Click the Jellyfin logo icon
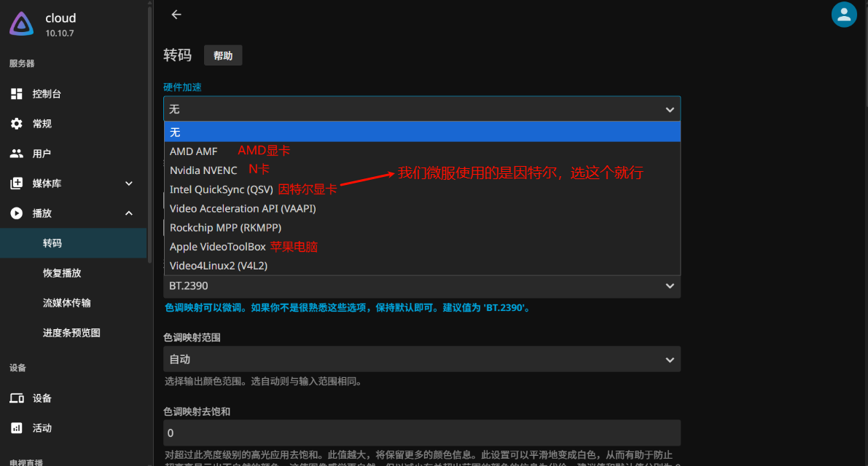The image size is (868, 466). click(x=22, y=24)
